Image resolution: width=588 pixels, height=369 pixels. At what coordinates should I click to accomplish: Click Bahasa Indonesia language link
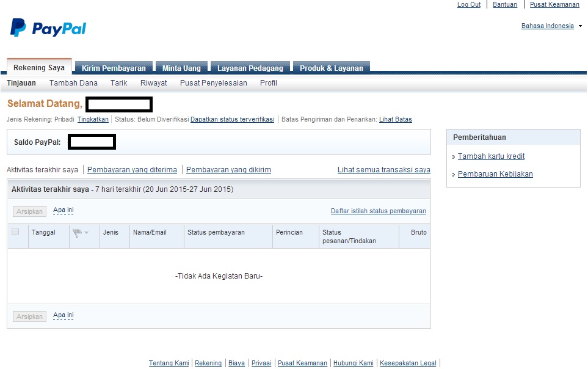(548, 26)
